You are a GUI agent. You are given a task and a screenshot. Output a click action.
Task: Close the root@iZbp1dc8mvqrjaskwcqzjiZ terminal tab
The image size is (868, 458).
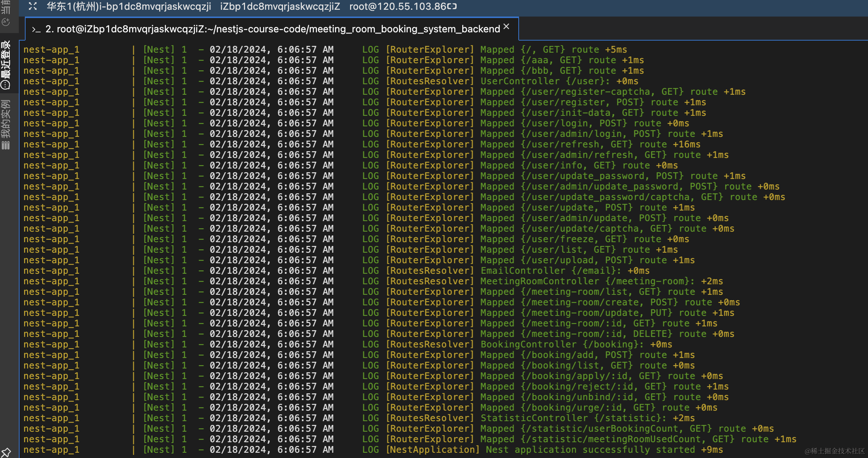click(x=506, y=27)
